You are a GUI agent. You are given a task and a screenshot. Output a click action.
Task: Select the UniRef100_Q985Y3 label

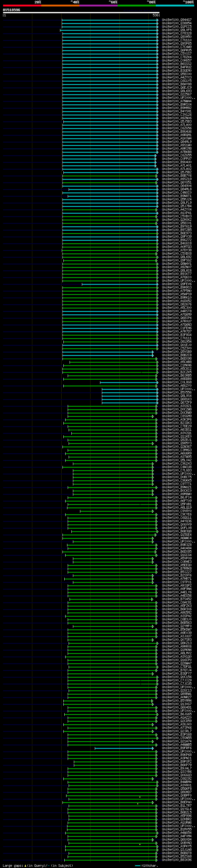[177, 443]
